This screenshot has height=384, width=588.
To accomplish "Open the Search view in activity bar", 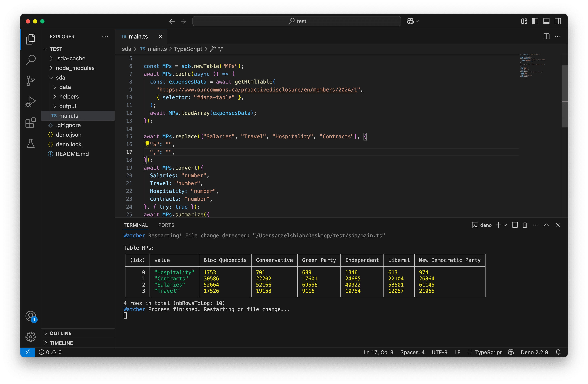I will coord(31,60).
